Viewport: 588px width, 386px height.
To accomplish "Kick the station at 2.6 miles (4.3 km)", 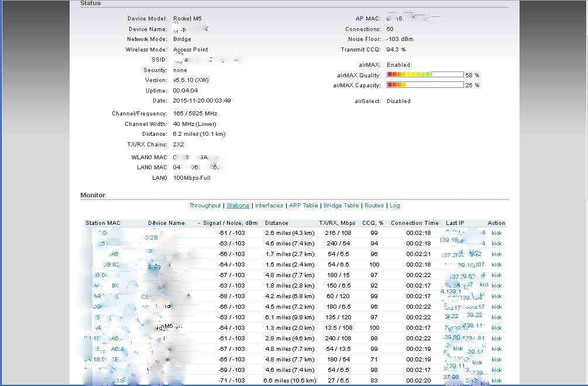I will click(x=496, y=233).
